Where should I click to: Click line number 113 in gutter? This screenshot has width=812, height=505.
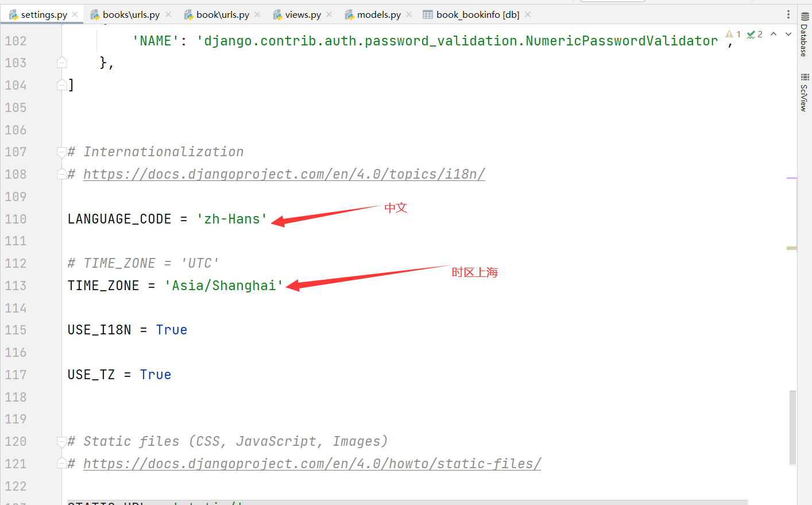[16, 286]
